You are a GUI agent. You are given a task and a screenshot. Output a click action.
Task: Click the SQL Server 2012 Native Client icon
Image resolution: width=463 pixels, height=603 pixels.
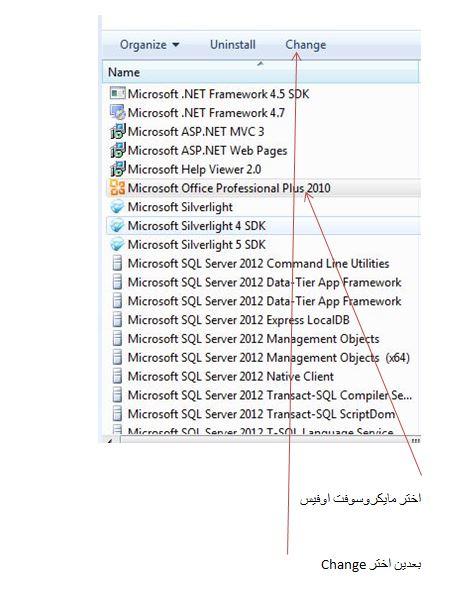point(117,376)
